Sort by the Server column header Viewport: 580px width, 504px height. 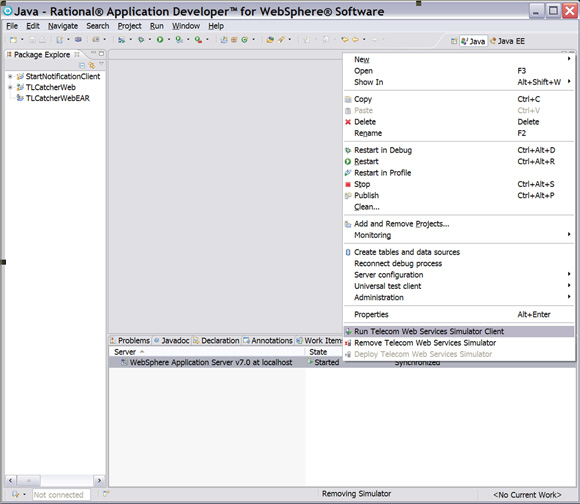click(206, 352)
